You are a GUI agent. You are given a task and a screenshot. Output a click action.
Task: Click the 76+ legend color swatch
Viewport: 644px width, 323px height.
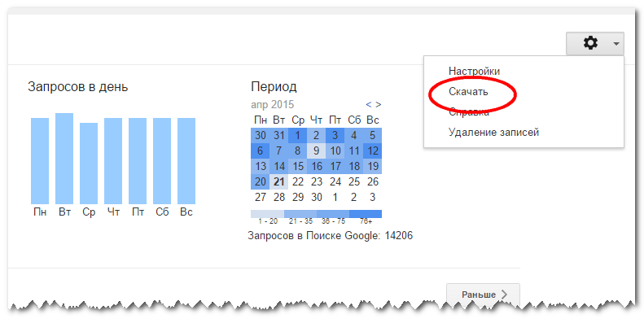pos(366,214)
